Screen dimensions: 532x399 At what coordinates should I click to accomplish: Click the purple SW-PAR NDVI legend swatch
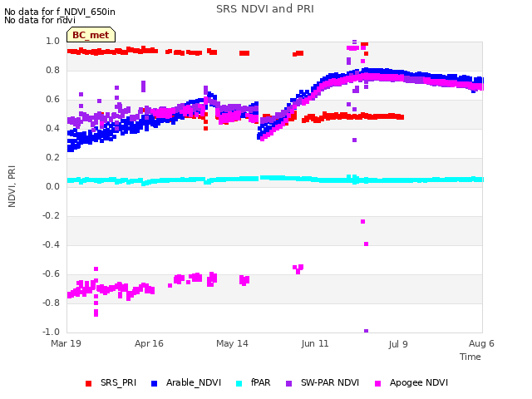pos(289,384)
